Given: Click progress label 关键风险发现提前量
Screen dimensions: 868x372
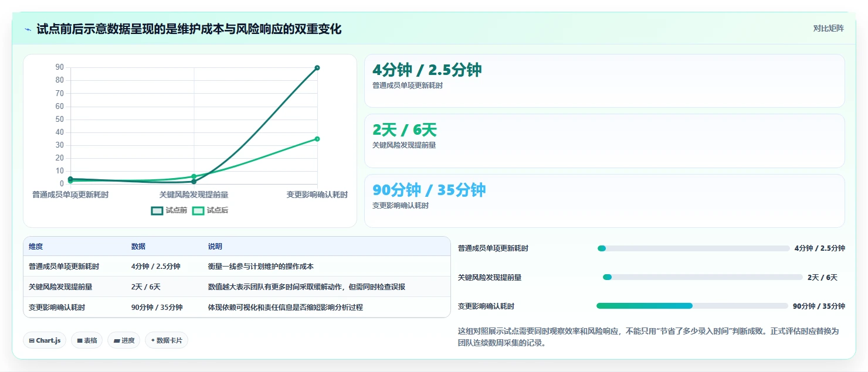Looking at the screenshot, I should click(x=490, y=277).
